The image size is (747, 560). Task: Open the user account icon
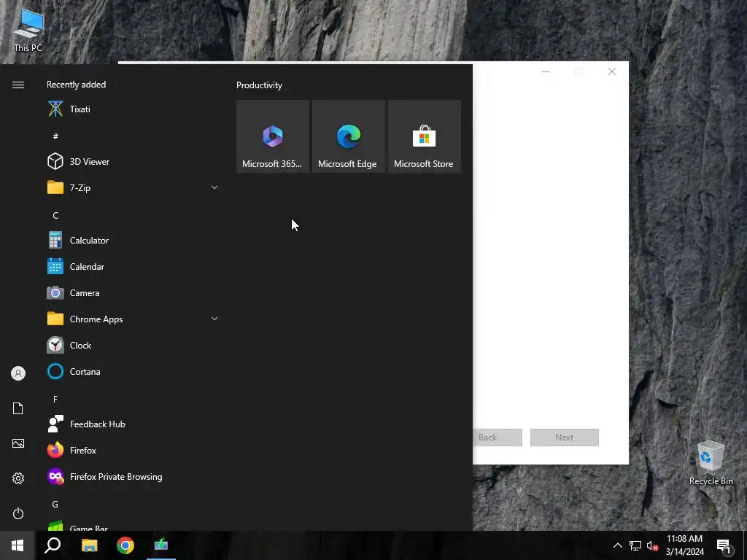pos(18,373)
